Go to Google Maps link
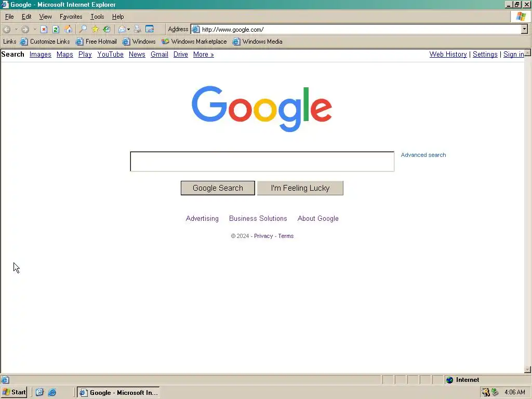Viewport: 532px width, 399px height. coord(65,54)
